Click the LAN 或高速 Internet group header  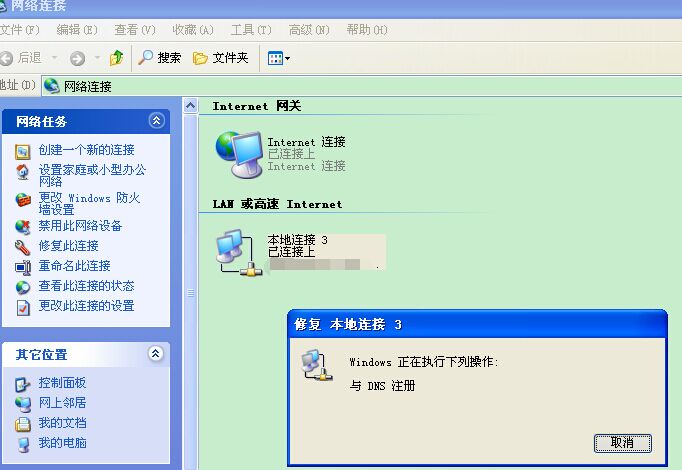[x=277, y=204]
